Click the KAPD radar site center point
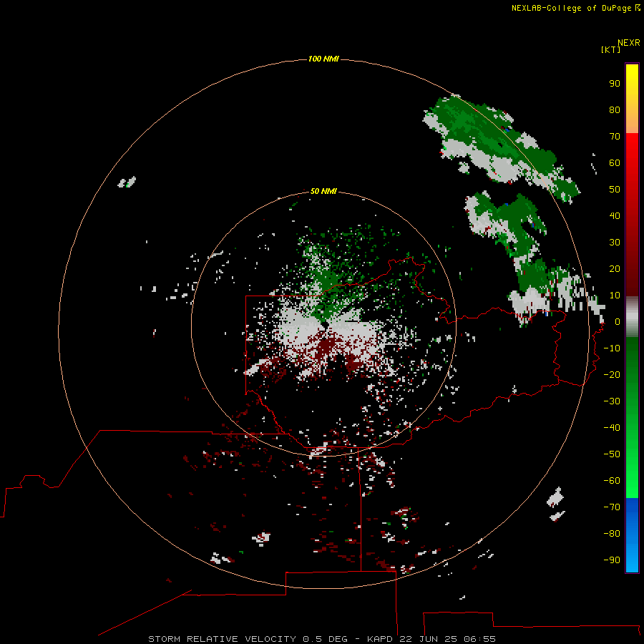Image resolution: width=644 pixels, height=644 pixels. pyautogui.click(x=324, y=324)
